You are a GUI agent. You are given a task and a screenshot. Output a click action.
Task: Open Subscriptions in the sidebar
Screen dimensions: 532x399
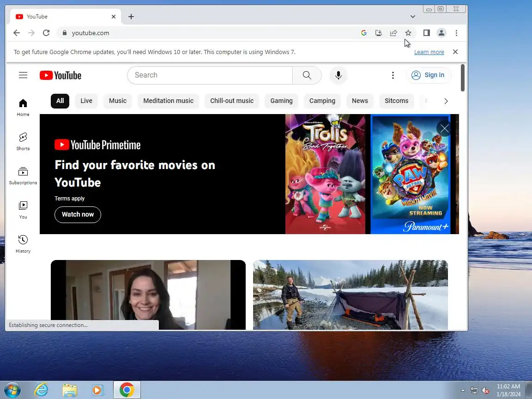[x=23, y=176]
